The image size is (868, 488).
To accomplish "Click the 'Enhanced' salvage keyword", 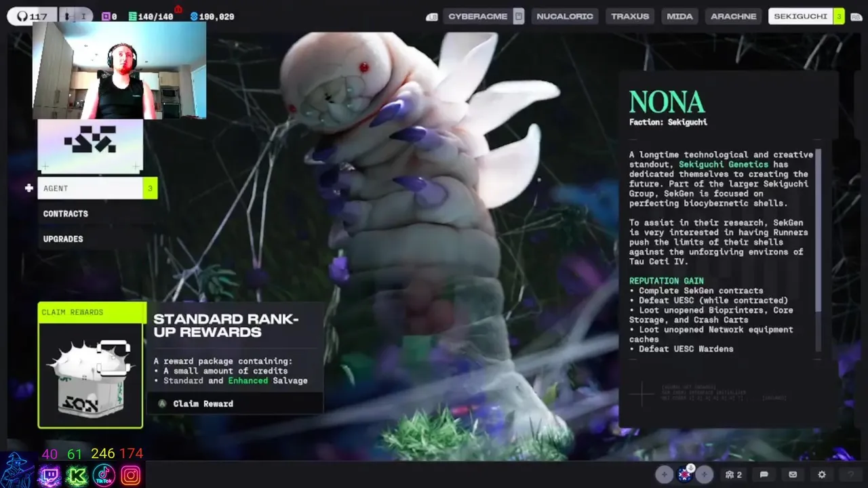I will [248, 381].
